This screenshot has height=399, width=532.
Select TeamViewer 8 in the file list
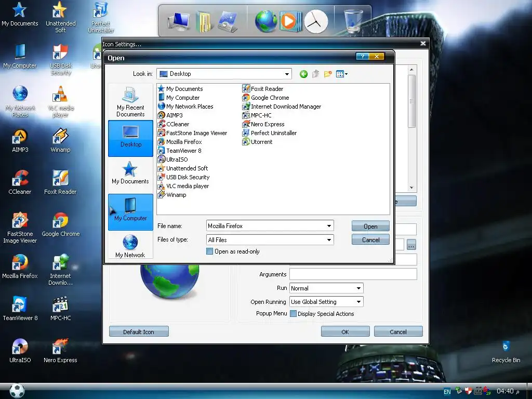click(180, 151)
